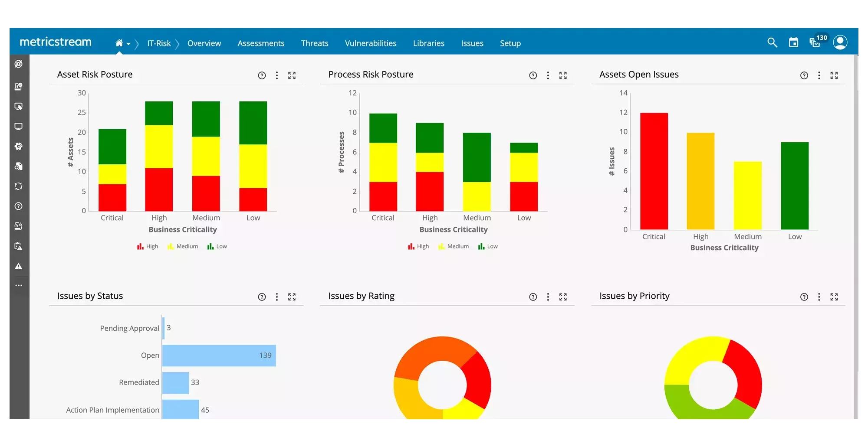Click the sidebar question mark help icon
The height and width of the screenshot is (447, 868).
pyautogui.click(x=18, y=206)
